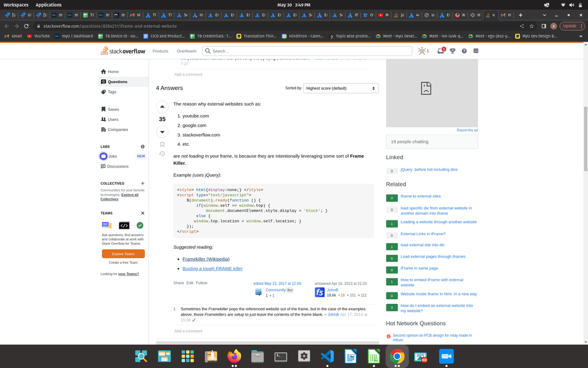Screen dimensions: 588x368
Task: Go back in browser history
Action: (6, 26)
